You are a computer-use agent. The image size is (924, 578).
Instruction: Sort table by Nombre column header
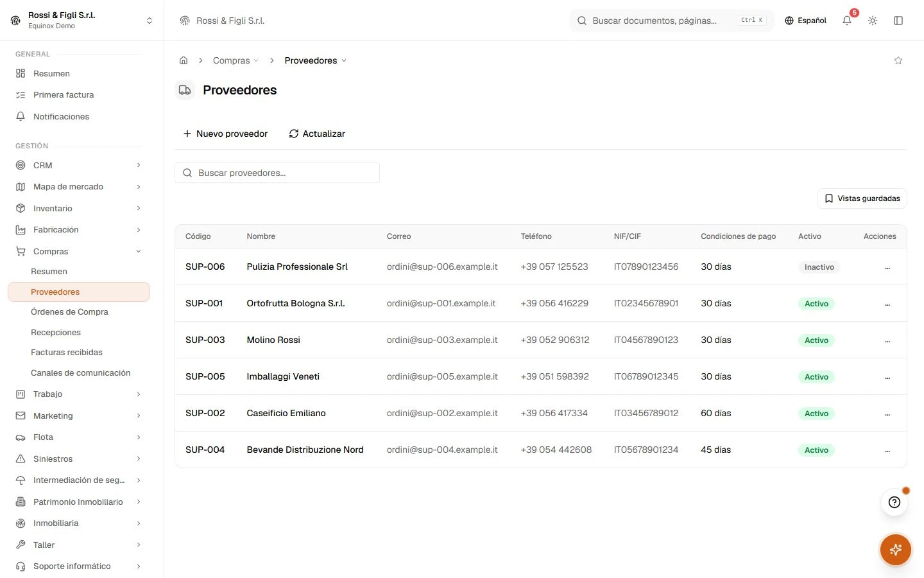261,236
